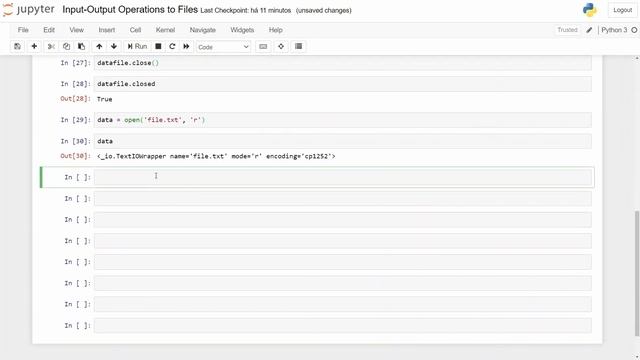The width and height of the screenshot is (640, 360).
Task: Click the kernel idle circle icon
Action: click(634, 30)
